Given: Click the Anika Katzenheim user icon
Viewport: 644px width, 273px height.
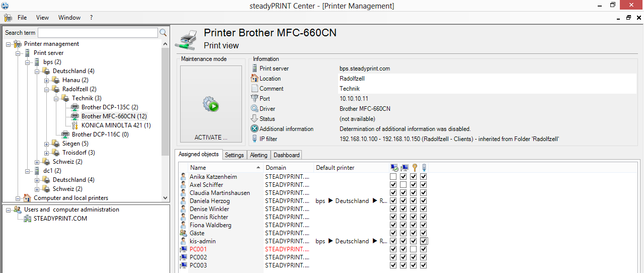Looking at the screenshot, I should pos(184,177).
